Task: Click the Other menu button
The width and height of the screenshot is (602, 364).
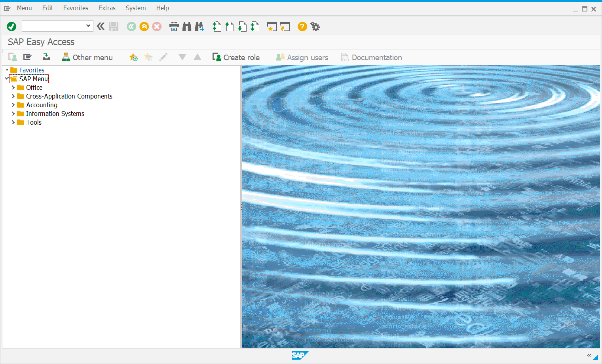Action: point(87,57)
